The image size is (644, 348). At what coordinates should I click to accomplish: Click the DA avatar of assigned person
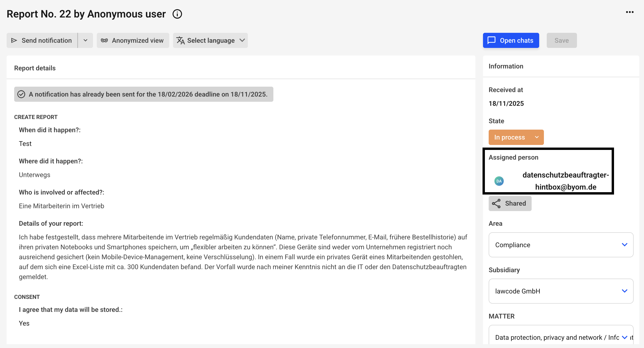click(x=499, y=181)
